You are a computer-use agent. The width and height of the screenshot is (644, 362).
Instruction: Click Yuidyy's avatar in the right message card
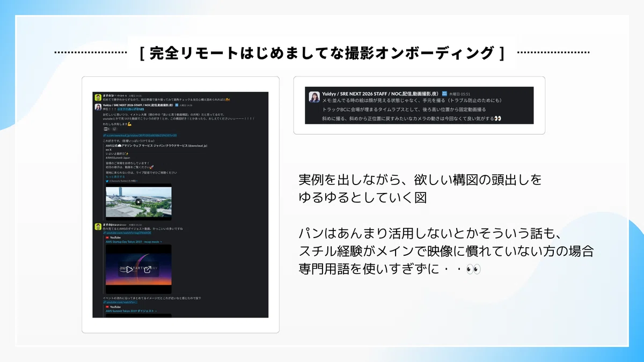314,97
